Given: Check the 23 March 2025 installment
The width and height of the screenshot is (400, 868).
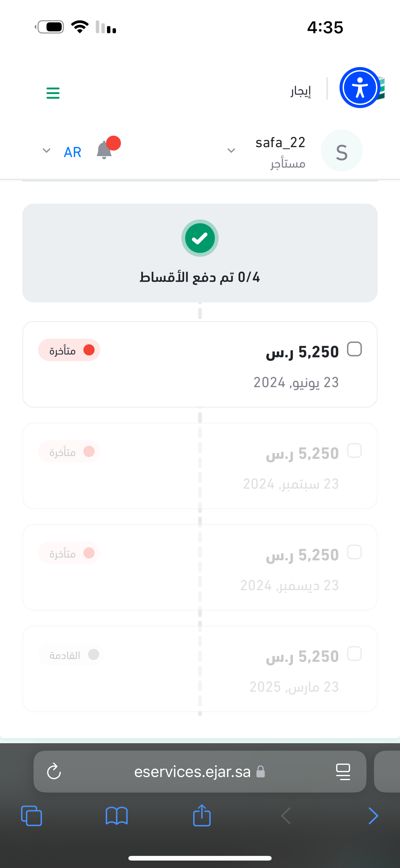Looking at the screenshot, I should tap(354, 653).
